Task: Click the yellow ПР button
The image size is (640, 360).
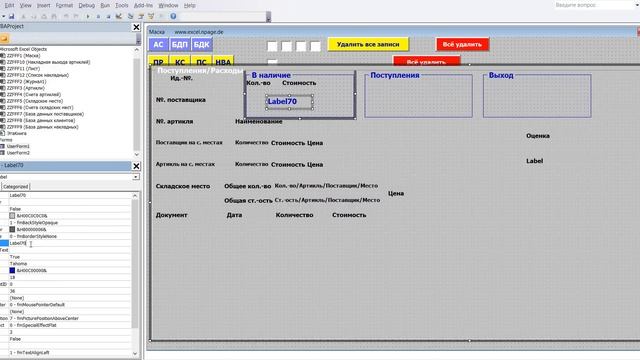Action: [x=158, y=61]
